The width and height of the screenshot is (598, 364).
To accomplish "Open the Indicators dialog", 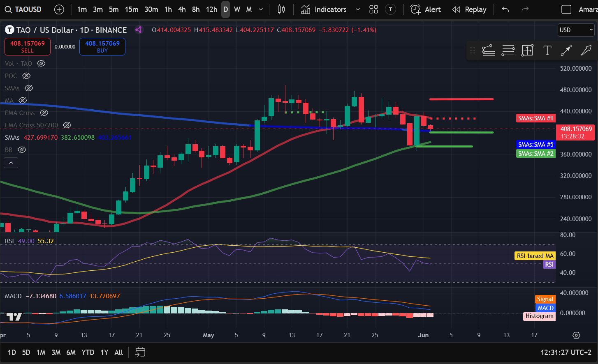I will tap(324, 9).
